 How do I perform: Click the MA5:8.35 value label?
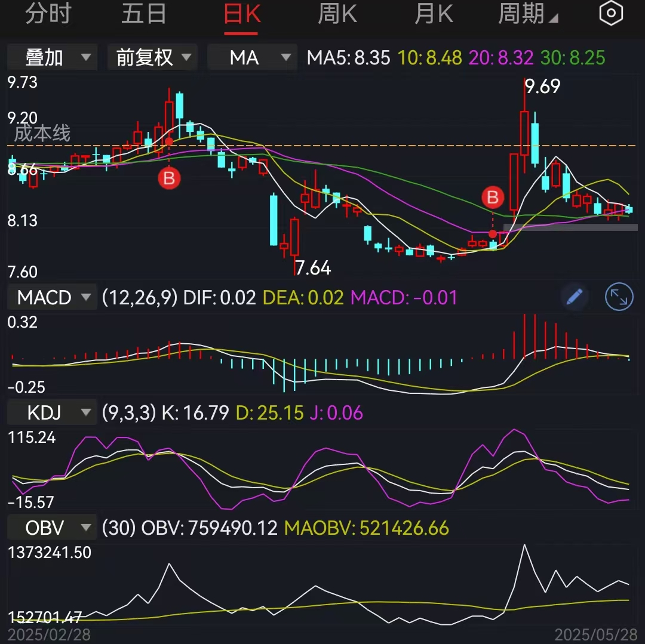(349, 57)
